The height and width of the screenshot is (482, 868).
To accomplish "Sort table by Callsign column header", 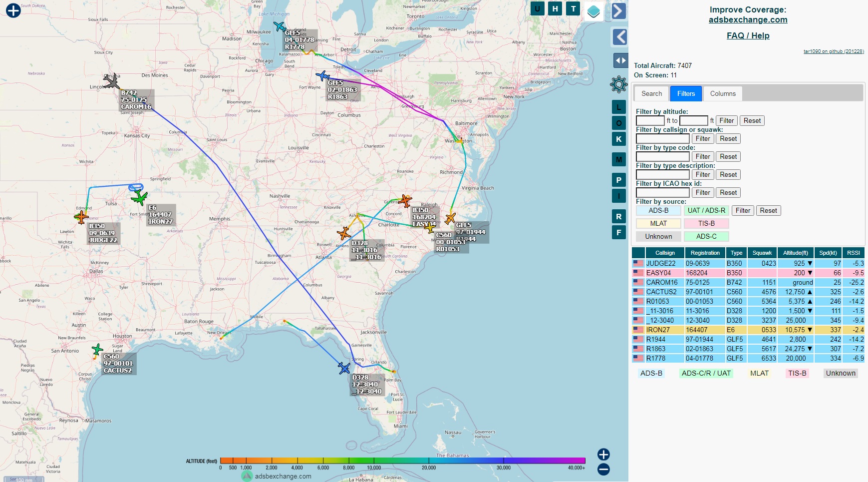I will click(665, 253).
